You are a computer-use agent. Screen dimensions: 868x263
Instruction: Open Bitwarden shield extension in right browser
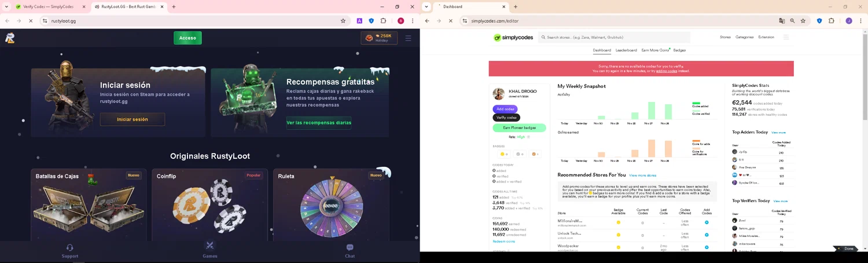(x=819, y=21)
